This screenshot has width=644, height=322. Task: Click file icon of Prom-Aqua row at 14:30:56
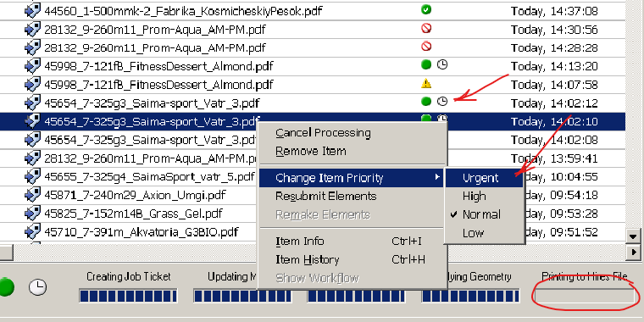pos(32,29)
